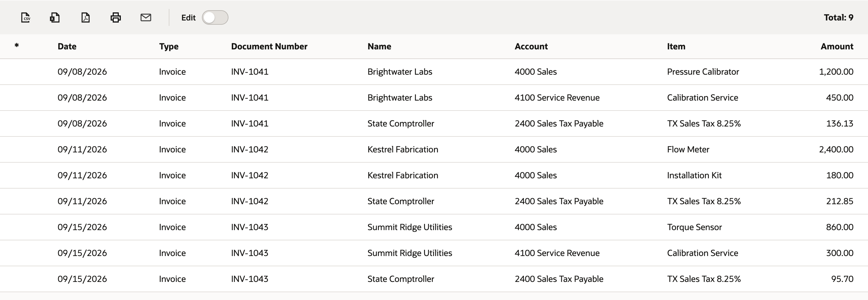Sort by Document Number column header
Image resolution: width=868 pixels, height=300 pixels.
[269, 46]
